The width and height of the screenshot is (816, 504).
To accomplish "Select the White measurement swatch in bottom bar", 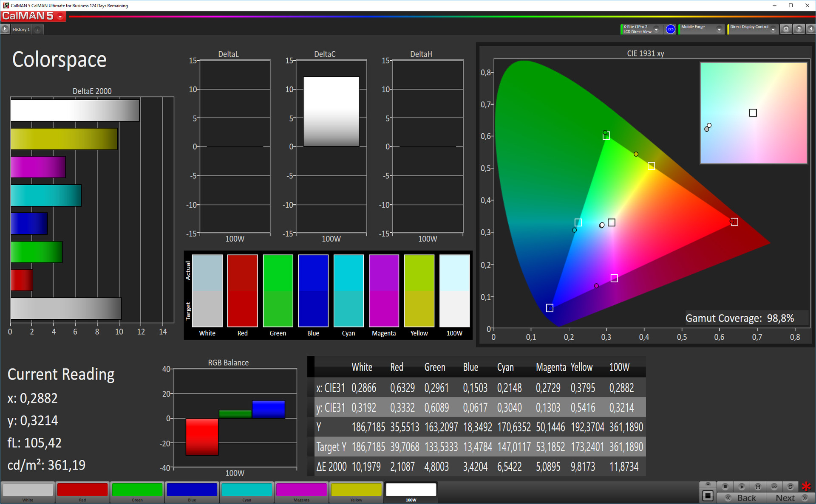I will 28,492.
